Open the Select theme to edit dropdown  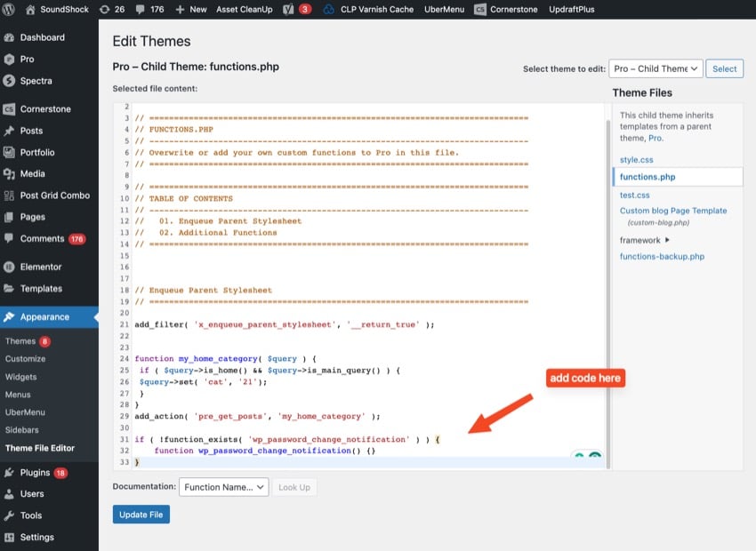click(x=655, y=68)
